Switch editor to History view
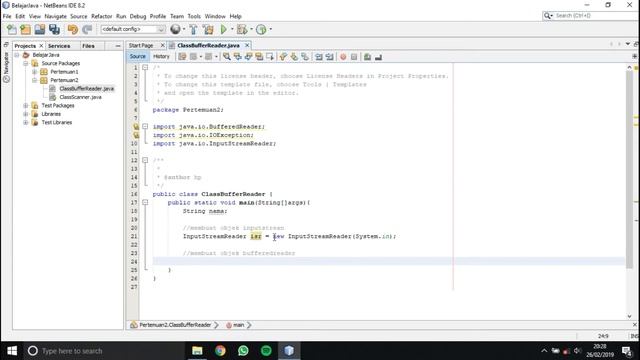The image size is (640, 360). (161, 56)
